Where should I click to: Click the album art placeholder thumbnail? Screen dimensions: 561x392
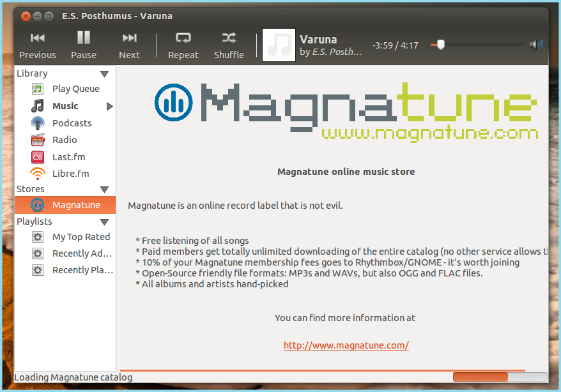tap(279, 45)
